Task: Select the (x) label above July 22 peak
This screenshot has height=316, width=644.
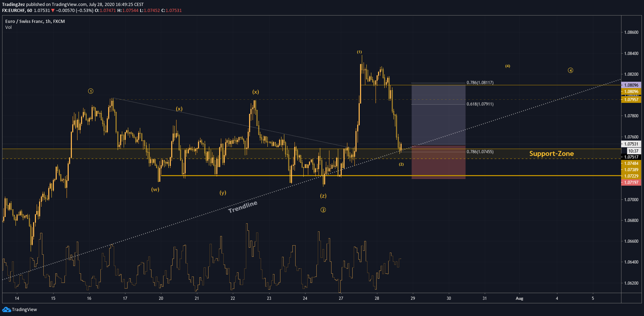Action: pos(255,92)
